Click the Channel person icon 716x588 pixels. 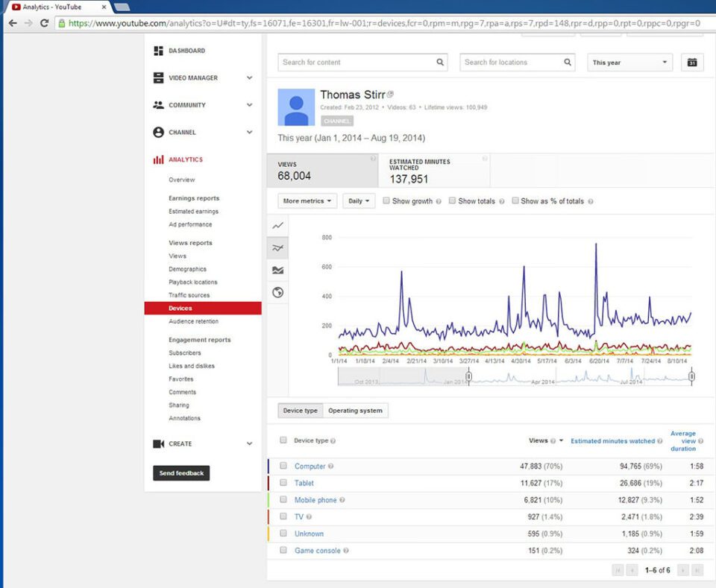(x=158, y=133)
